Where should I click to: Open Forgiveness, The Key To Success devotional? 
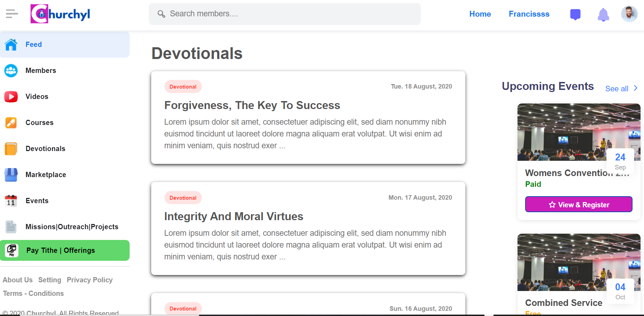[x=252, y=105]
